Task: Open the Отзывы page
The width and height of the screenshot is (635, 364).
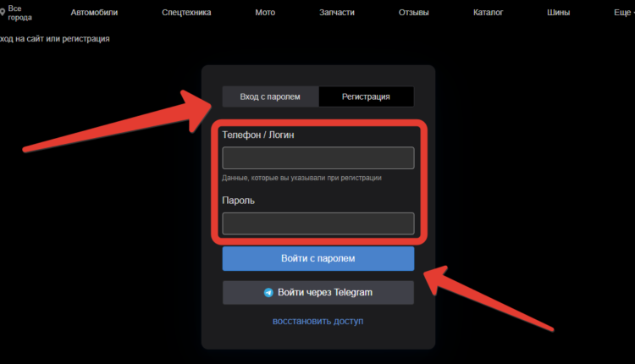Action: (x=413, y=13)
